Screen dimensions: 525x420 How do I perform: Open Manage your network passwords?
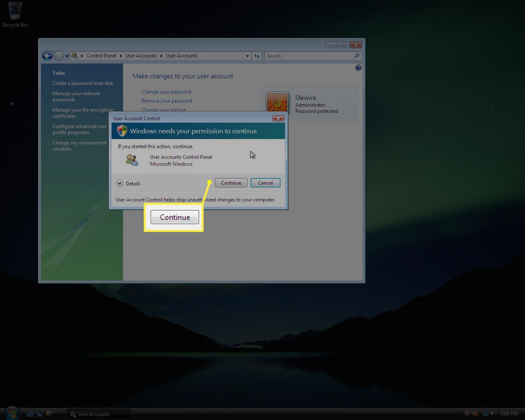(76, 96)
